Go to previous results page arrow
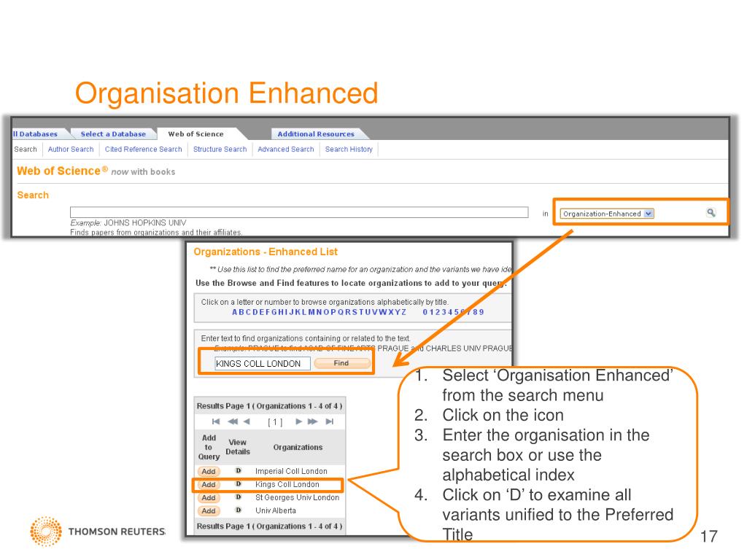 pyautogui.click(x=247, y=421)
